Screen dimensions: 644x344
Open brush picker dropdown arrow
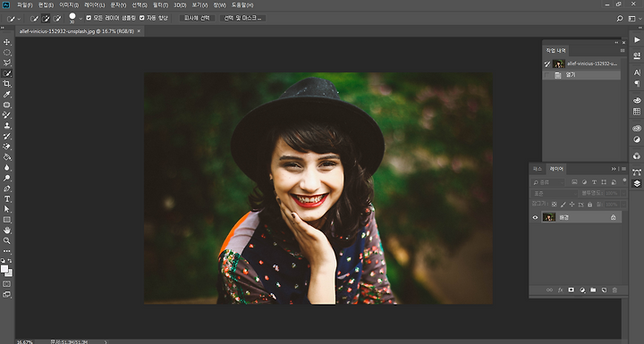coord(80,19)
